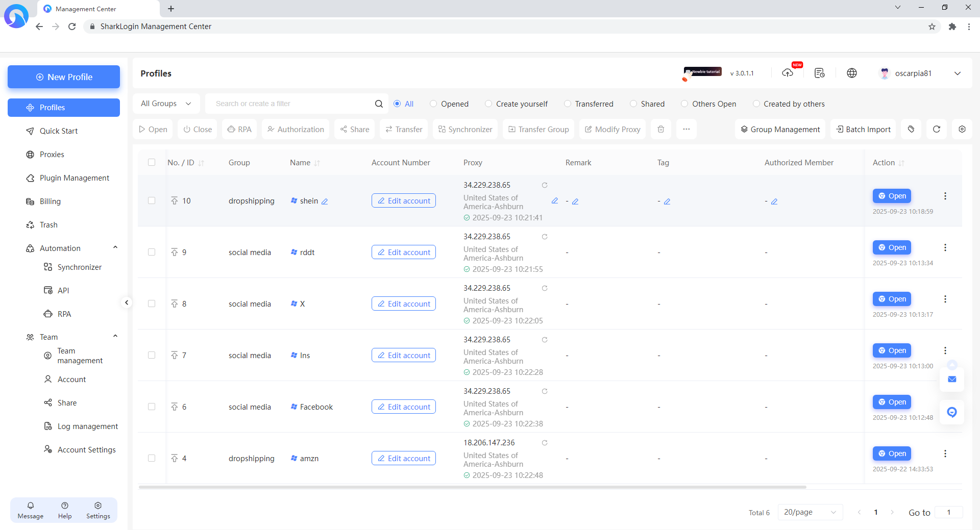
Task: Focus the search or create filter field
Action: (291, 104)
